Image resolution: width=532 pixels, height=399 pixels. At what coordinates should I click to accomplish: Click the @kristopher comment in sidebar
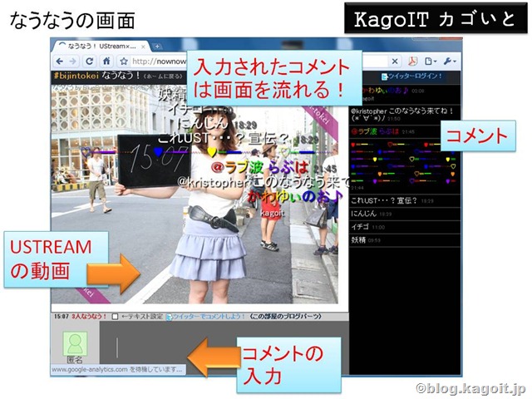(405, 115)
